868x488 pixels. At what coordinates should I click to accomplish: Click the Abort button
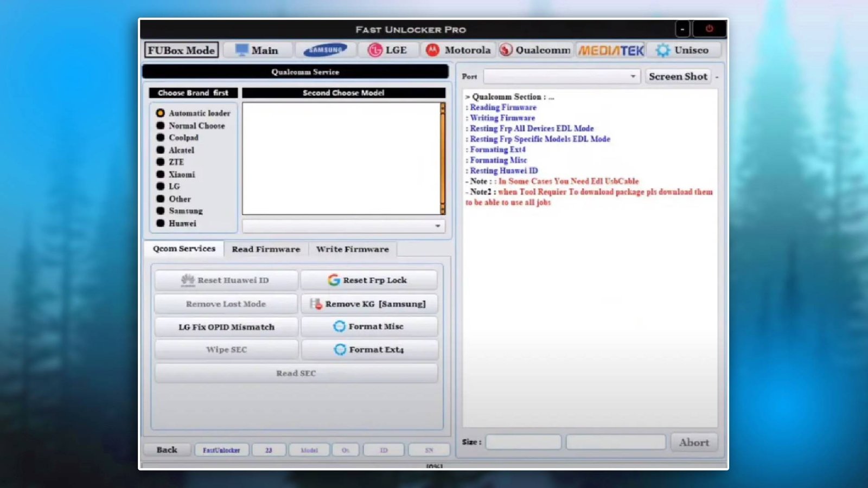click(694, 442)
